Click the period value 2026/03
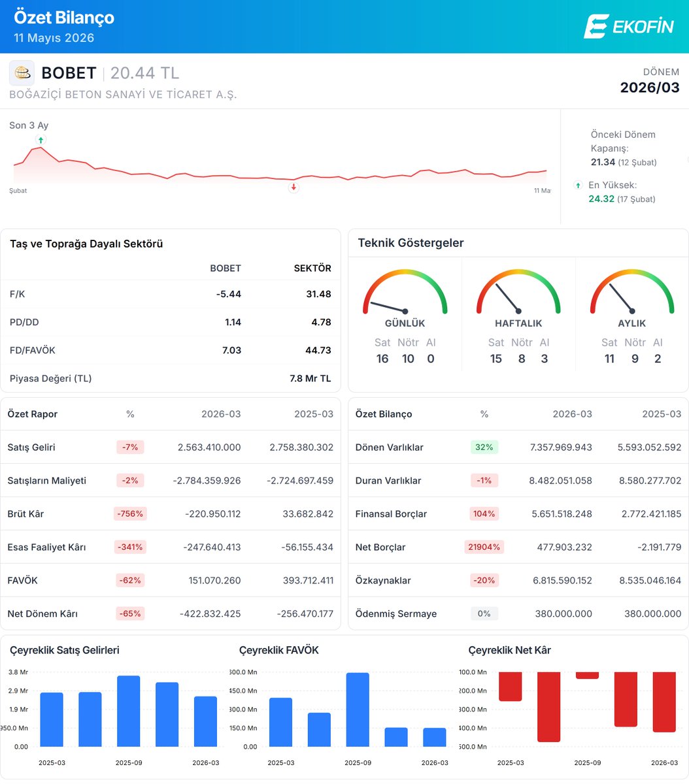Viewport: 689px width, 784px height. click(650, 88)
